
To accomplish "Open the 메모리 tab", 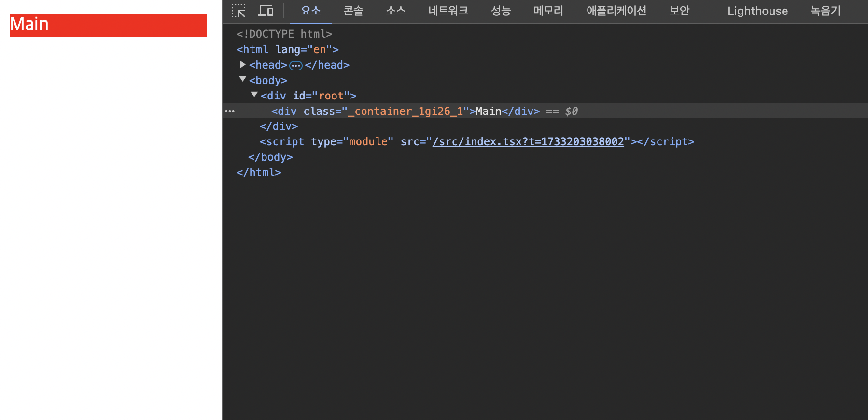I will pyautogui.click(x=548, y=11).
